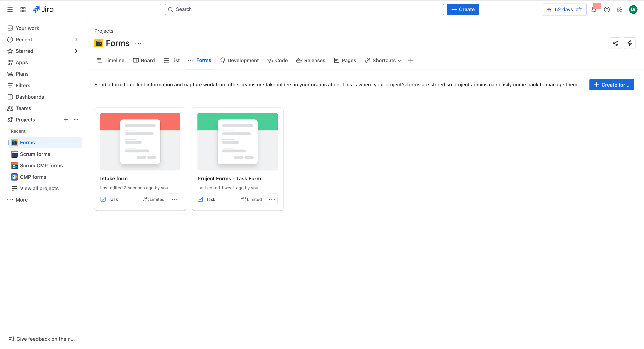This screenshot has height=349, width=644.
Task: Click Limited access control on Intake form
Action: 154,199
